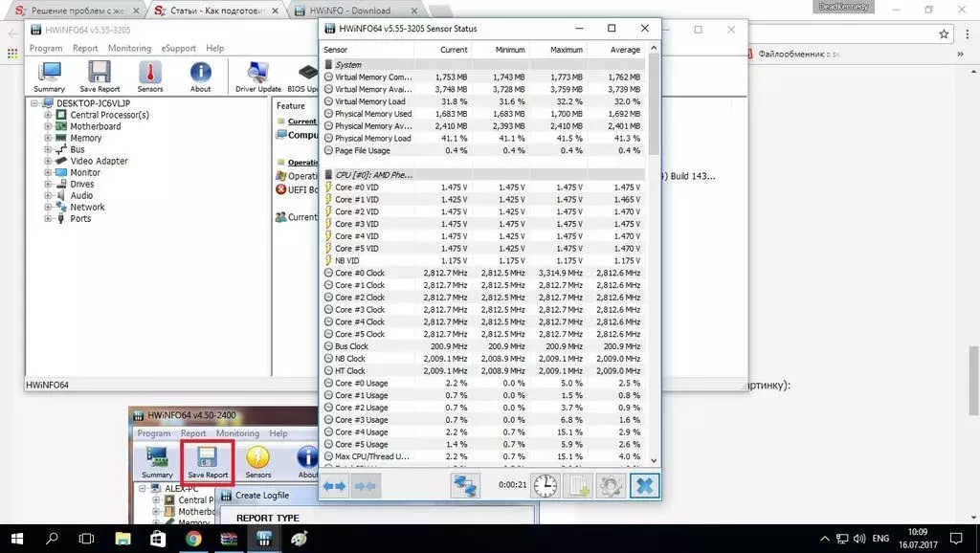
Task: Switch to Chrome on the taskbar
Action: [x=193, y=539]
